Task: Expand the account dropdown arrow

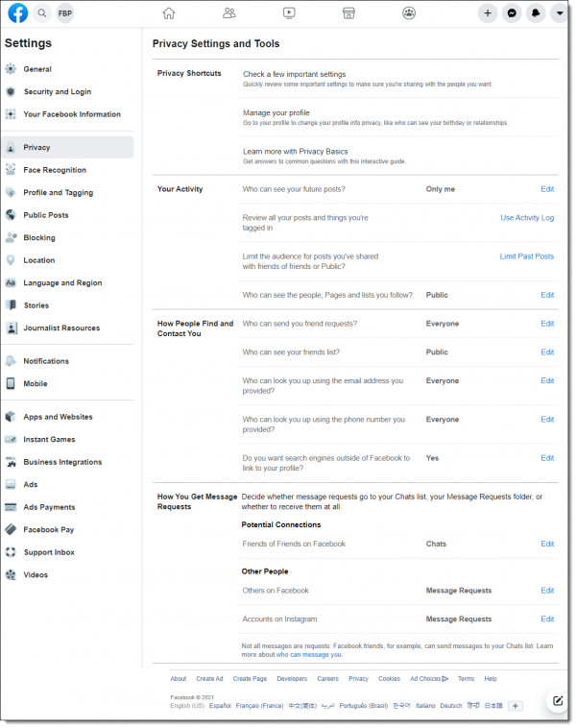Action: pyautogui.click(x=560, y=13)
